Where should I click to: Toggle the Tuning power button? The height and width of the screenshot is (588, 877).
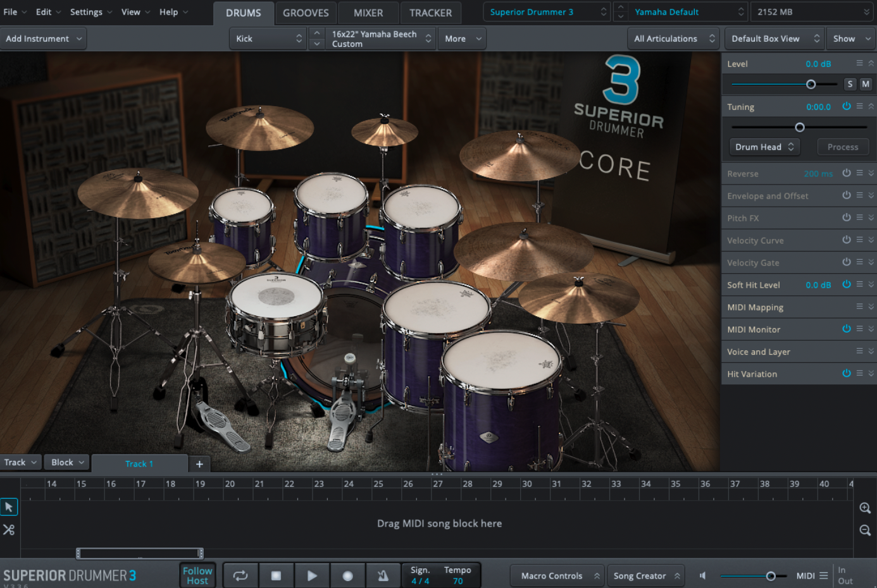pyautogui.click(x=846, y=106)
